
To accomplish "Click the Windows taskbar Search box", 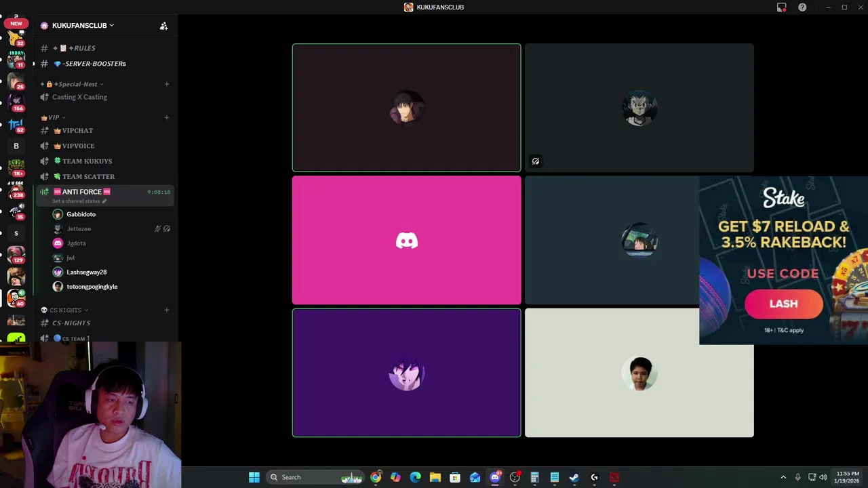I will point(313,477).
